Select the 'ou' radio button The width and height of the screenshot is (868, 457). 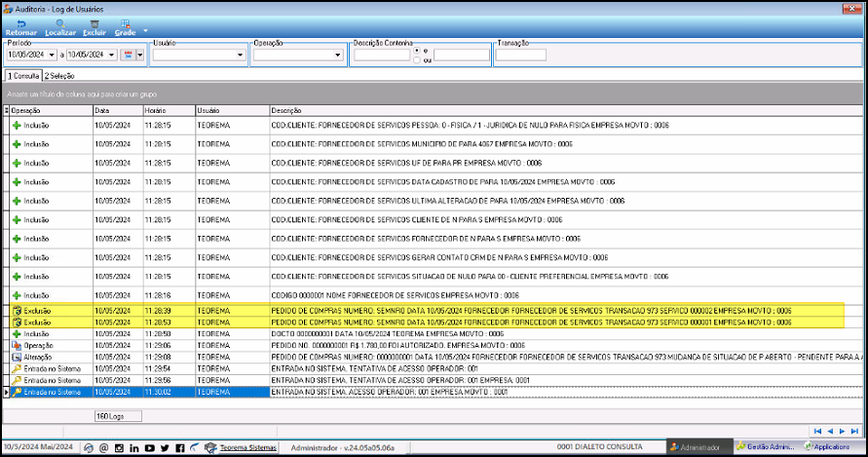click(x=417, y=59)
